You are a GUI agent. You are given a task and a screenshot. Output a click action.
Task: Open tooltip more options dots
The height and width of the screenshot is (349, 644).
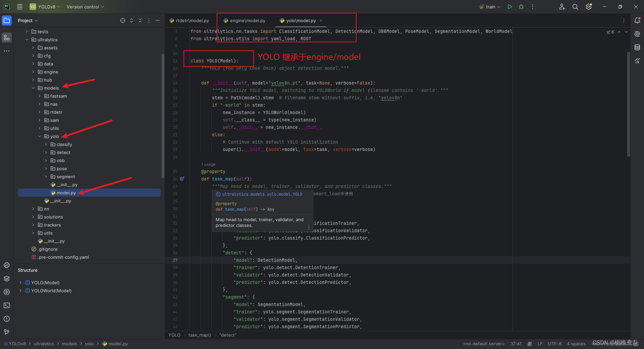[309, 228]
